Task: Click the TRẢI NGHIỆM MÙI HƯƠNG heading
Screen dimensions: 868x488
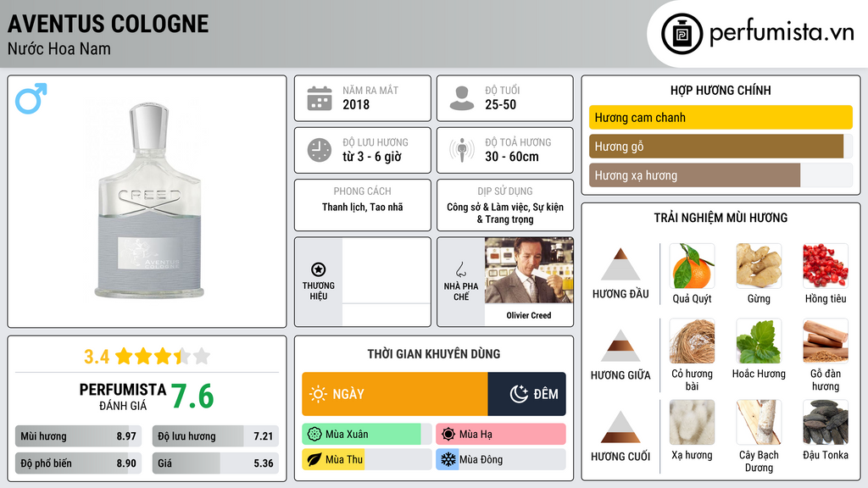Action: click(x=721, y=218)
